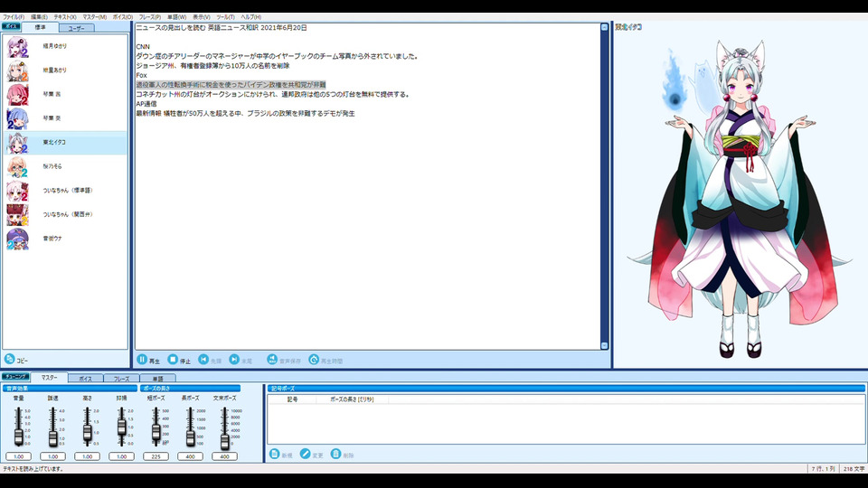868x488 pixels.
Task: Select ついなちゃん（関西弁） voice avatar
Action: [18, 215]
